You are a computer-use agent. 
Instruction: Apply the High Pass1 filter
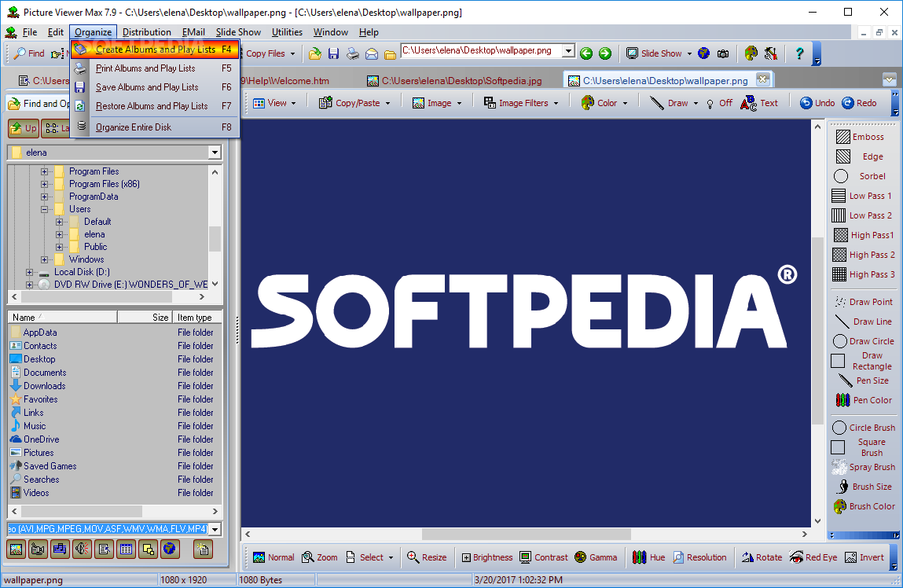[x=864, y=235]
